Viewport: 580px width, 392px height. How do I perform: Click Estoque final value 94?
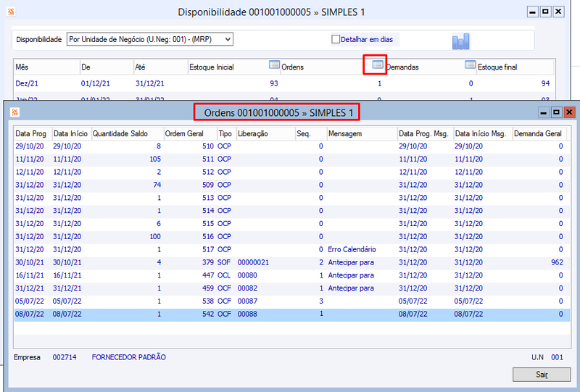coord(545,83)
